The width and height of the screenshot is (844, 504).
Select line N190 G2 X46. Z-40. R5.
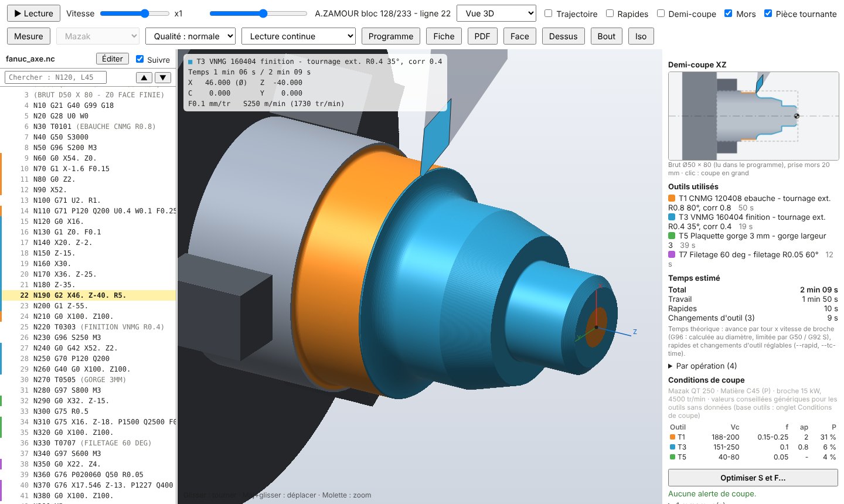(x=89, y=295)
